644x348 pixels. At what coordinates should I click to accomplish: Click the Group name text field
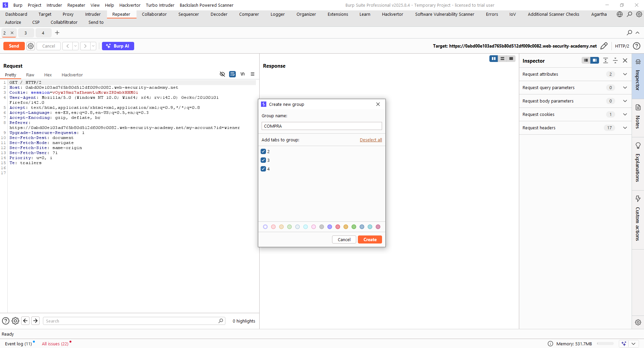(321, 126)
